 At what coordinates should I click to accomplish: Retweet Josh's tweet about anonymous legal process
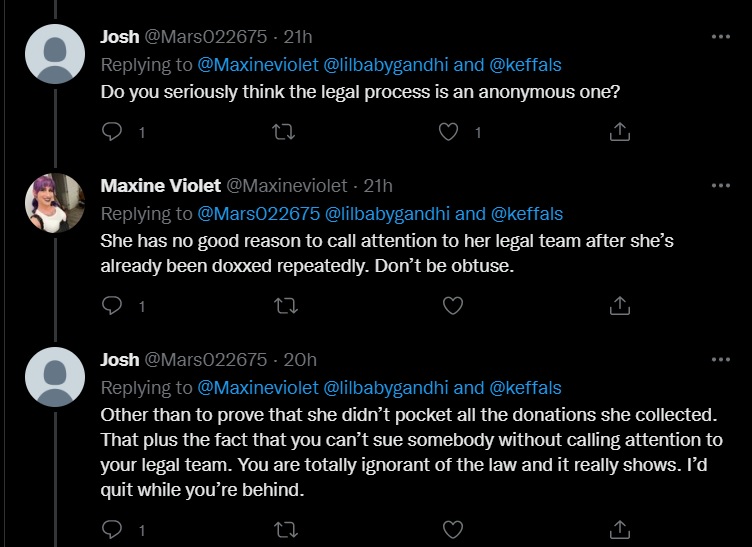tap(283, 132)
